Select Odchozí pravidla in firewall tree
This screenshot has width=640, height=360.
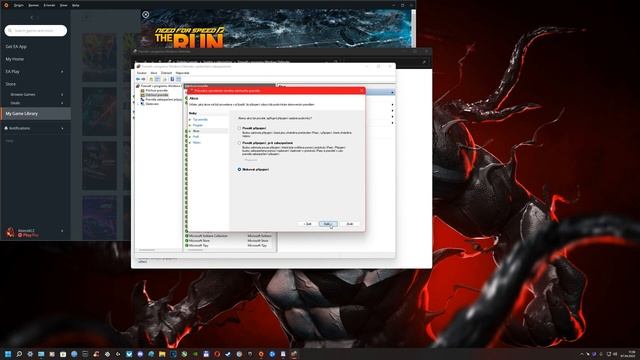[x=157, y=95]
